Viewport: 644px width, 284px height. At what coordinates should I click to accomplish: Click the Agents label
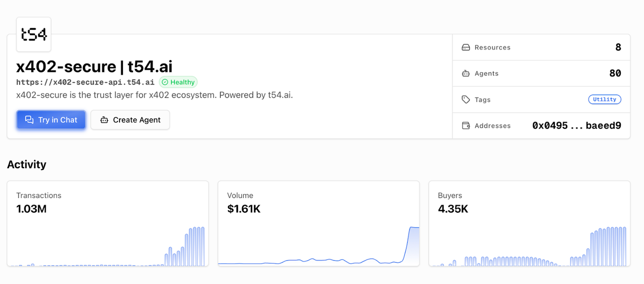pos(487,74)
